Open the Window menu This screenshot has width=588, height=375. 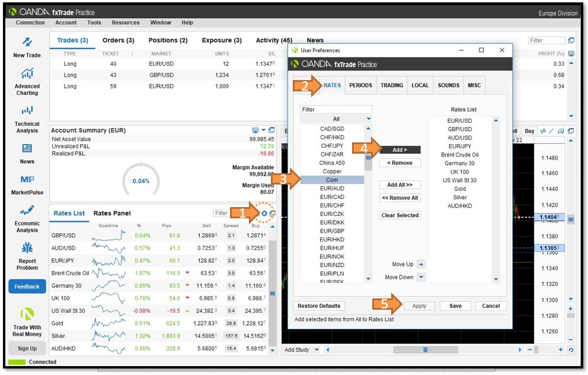tap(161, 23)
